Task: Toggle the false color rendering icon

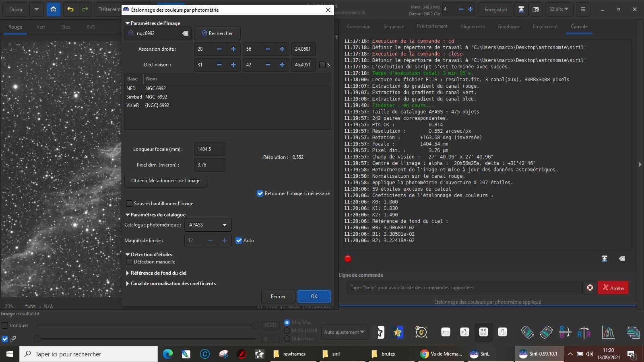Action: coord(398,332)
